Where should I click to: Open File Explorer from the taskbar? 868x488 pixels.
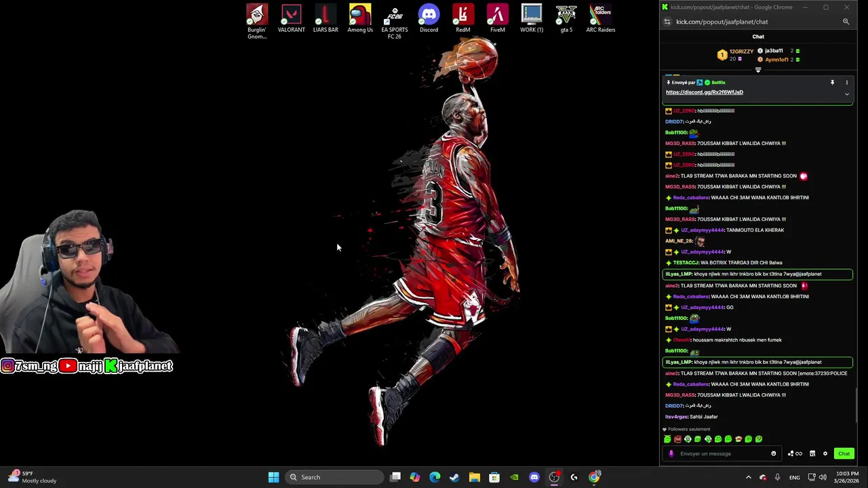(475, 477)
